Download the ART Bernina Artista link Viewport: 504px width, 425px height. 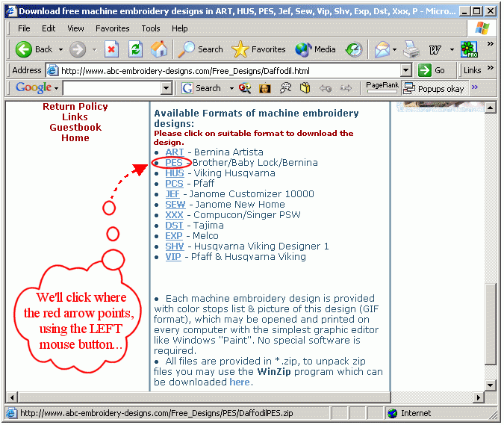pos(175,152)
